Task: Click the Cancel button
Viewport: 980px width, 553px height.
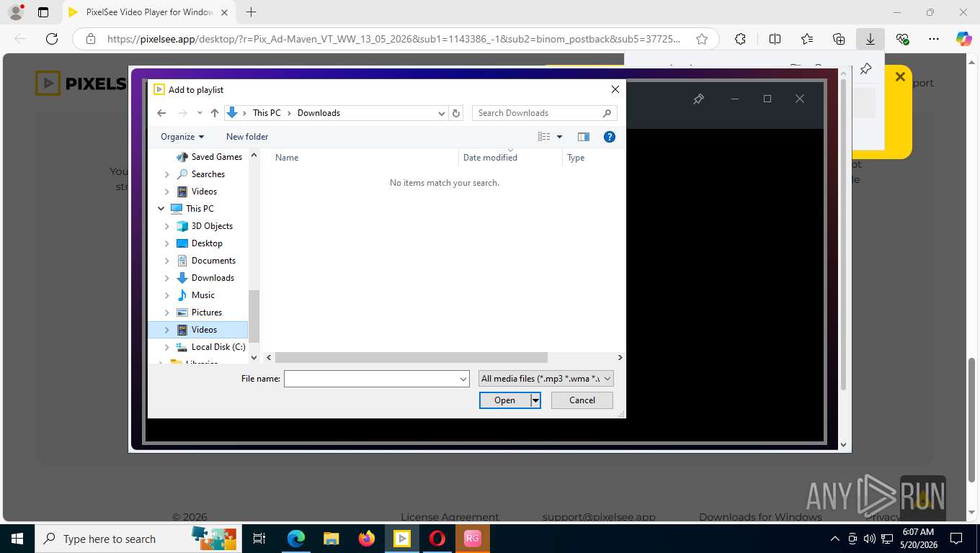Action: [x=582, y=400]
